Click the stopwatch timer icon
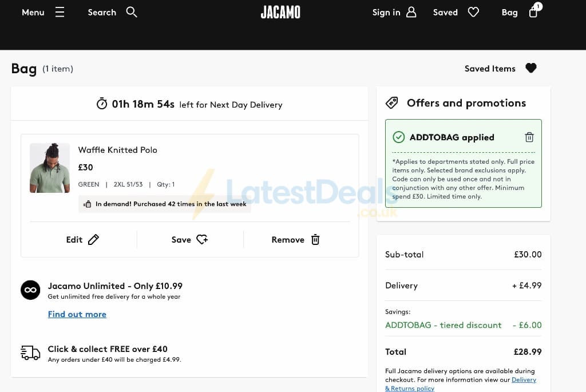Screen dimensions: 586x392 point(102,104)
